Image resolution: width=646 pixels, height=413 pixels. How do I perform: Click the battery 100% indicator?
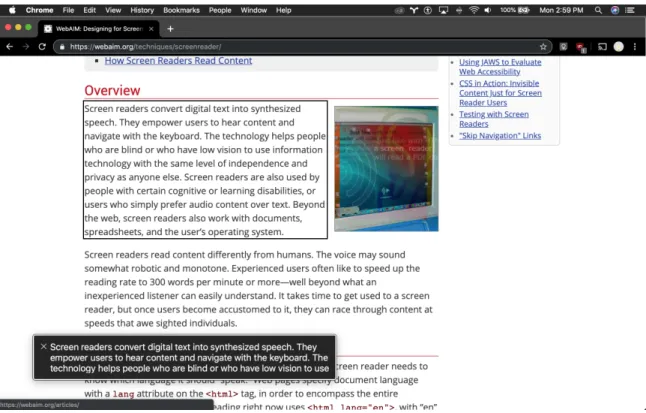coord(515,10)
